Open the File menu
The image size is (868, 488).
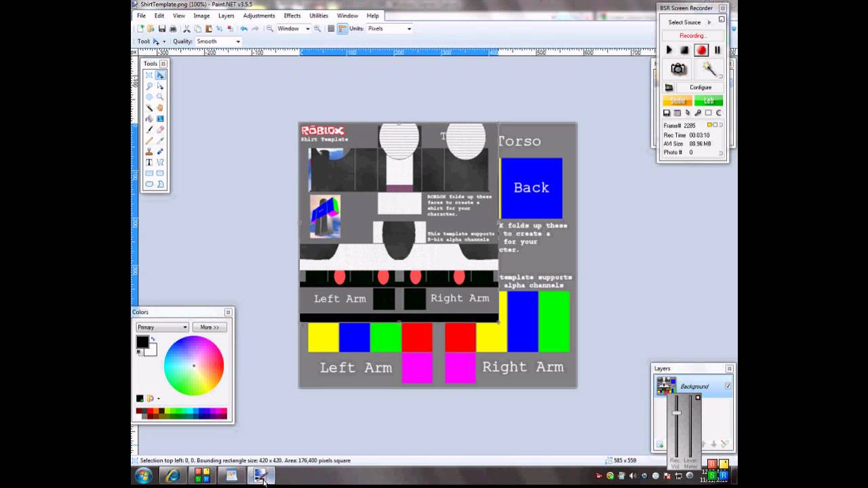pos(141,16)
